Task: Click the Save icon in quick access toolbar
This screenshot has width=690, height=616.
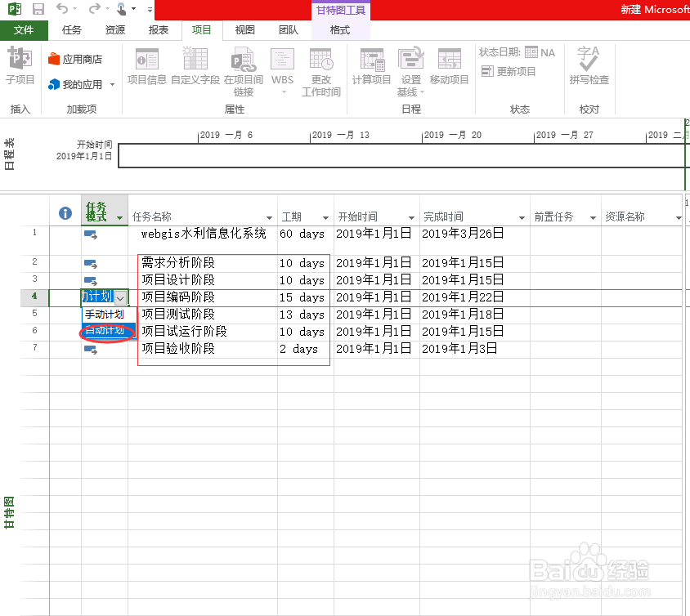Action: (38, 9)
